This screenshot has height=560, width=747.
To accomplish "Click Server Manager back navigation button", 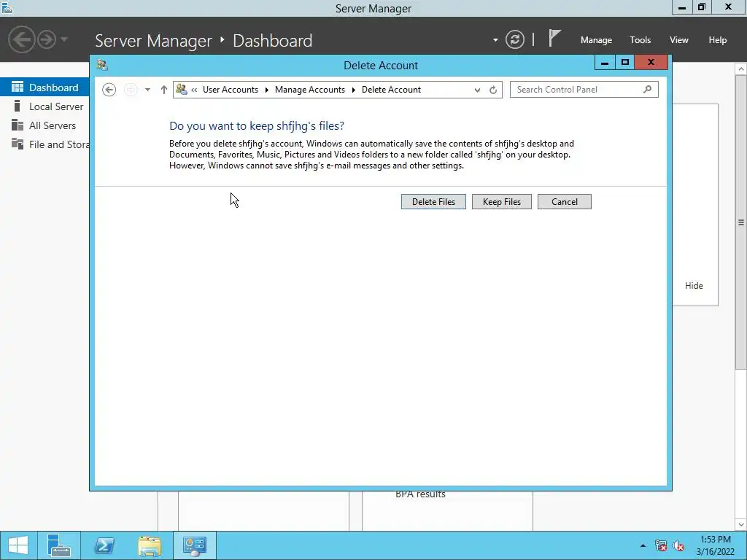I will click(21, 39).
